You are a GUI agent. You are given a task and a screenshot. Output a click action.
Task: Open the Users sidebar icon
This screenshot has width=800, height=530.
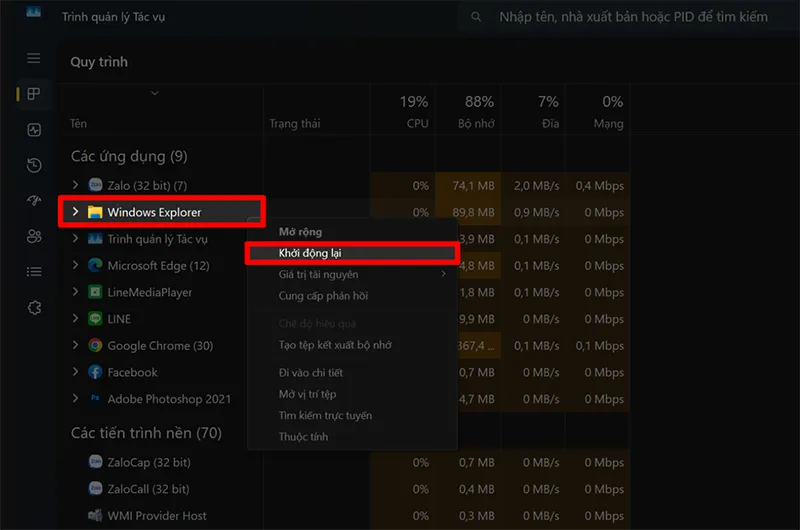click(x=34, y=236)
